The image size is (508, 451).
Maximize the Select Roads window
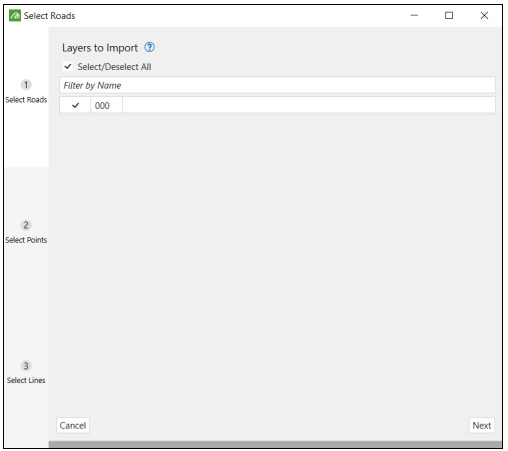[449, 15]
